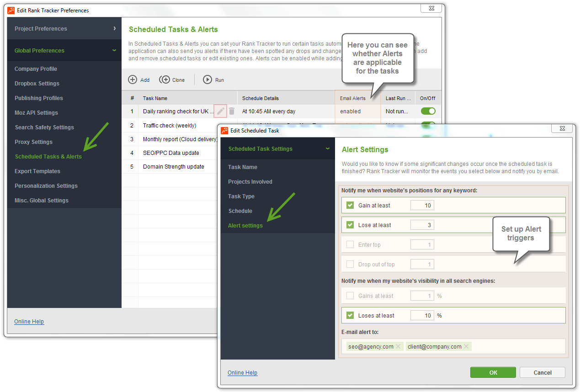580x392 pixels.
Task: Go to Publishing Profiles
Action: coord(39,98)
